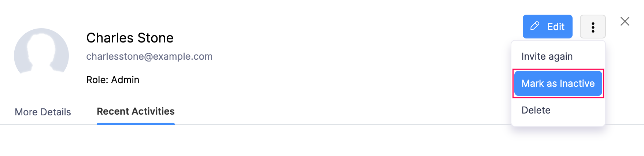Click the word Activities in the tab
The image size is (644, 156).
pyautogui.click(x=153, y=111)
